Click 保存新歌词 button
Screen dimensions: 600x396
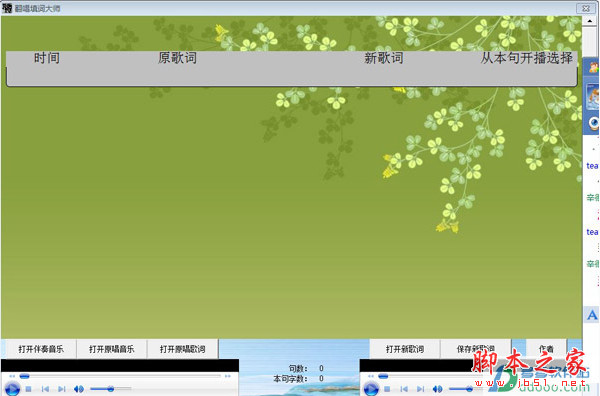tap(476, 349)
